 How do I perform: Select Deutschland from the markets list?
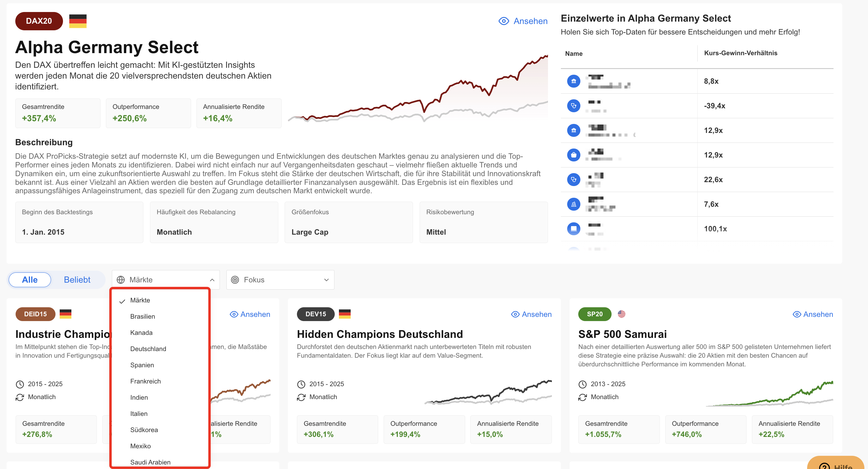[x=160, y=349]
